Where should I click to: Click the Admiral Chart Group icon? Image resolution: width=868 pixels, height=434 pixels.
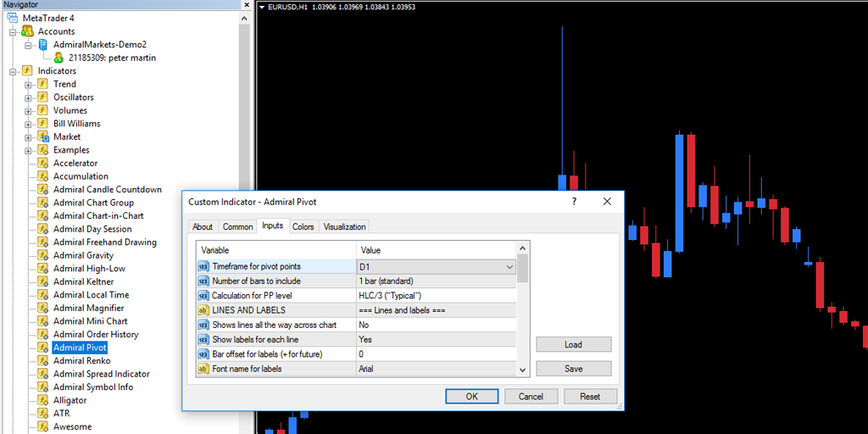[44, 203]
